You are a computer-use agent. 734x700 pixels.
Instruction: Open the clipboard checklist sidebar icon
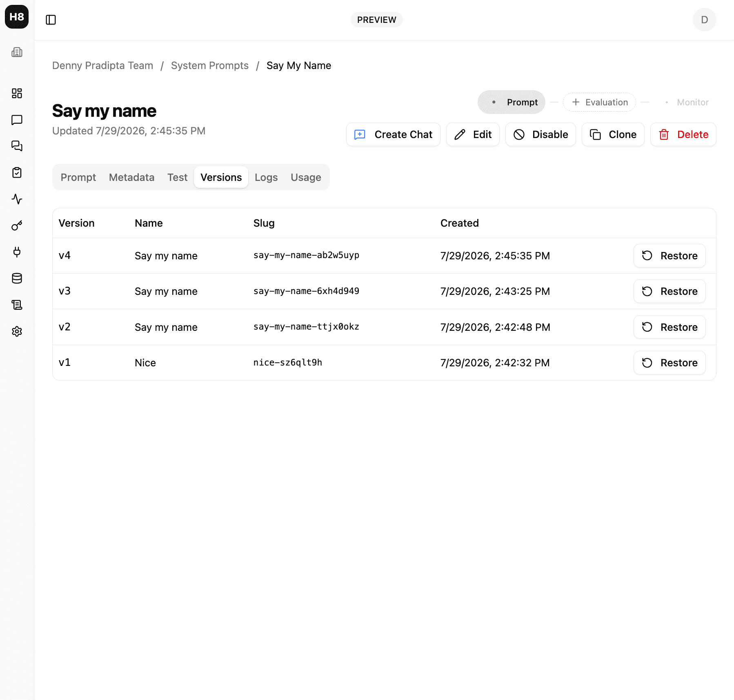click(17, 173)
